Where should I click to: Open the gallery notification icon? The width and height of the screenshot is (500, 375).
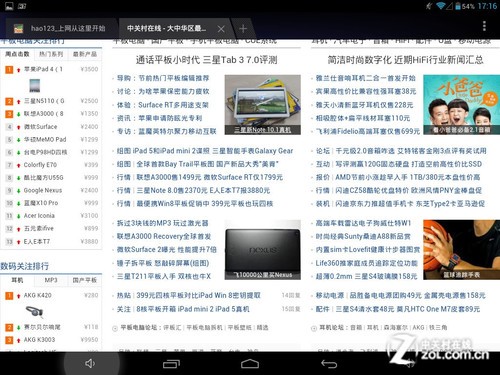click(x=9, y=6)
